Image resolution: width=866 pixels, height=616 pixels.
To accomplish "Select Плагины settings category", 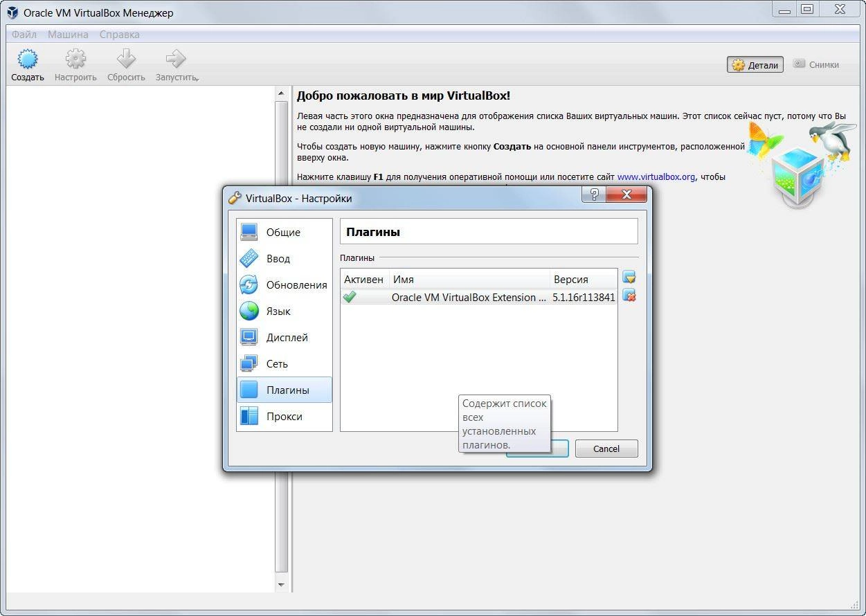I will (285, 390).
